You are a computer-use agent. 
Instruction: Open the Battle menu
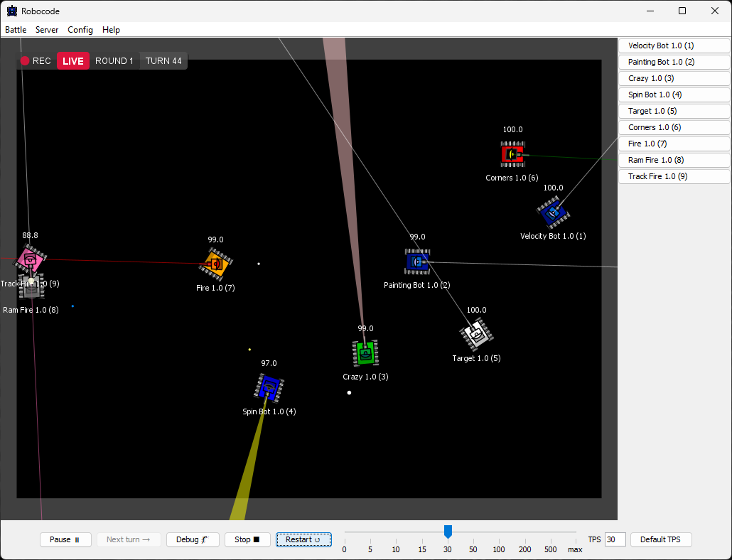click(x=16, y=30)
